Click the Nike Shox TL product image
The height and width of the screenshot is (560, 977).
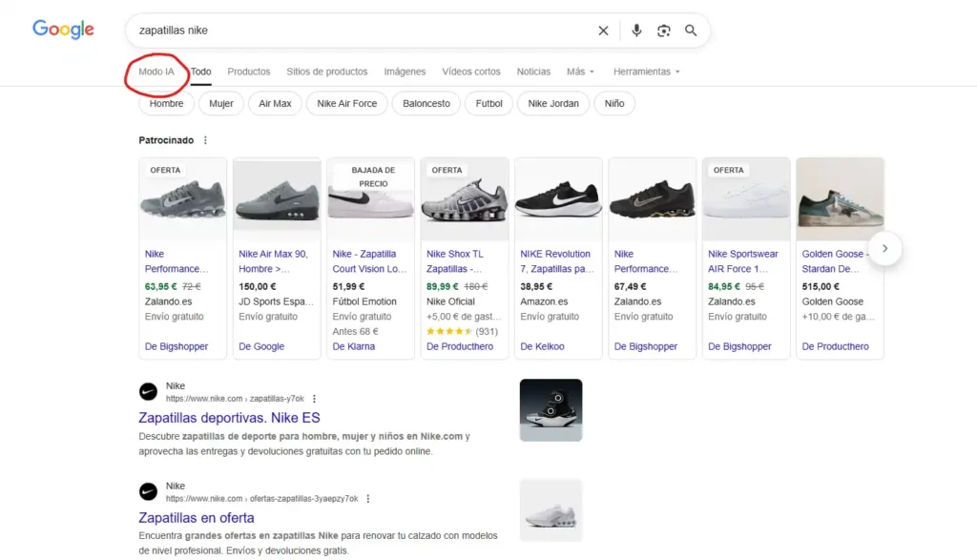pos(466,200)
